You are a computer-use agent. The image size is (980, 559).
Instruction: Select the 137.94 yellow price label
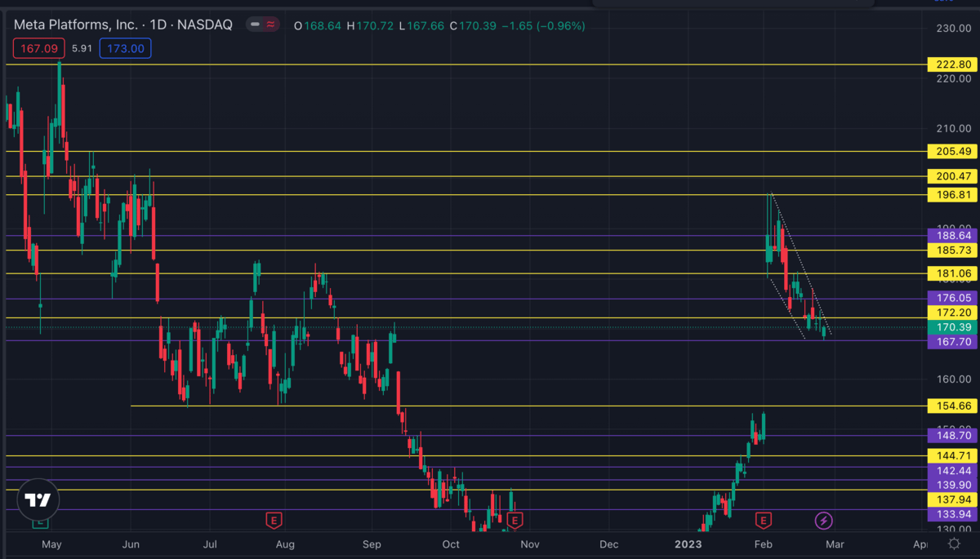[x=952, y=499]
